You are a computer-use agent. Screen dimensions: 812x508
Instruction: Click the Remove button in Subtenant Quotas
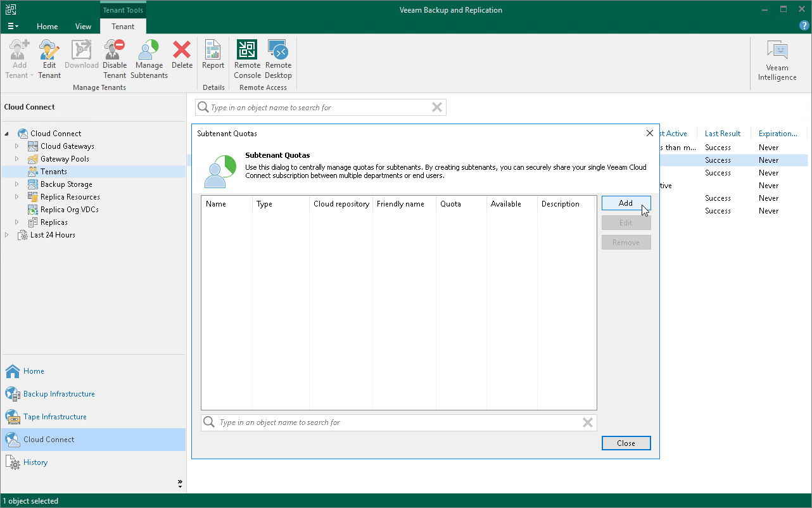point(626,243)
